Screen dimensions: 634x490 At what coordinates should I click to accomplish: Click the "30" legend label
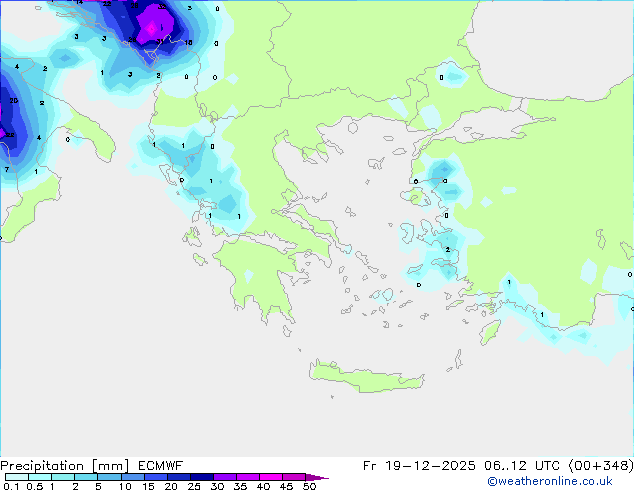[x=217, y=486]
